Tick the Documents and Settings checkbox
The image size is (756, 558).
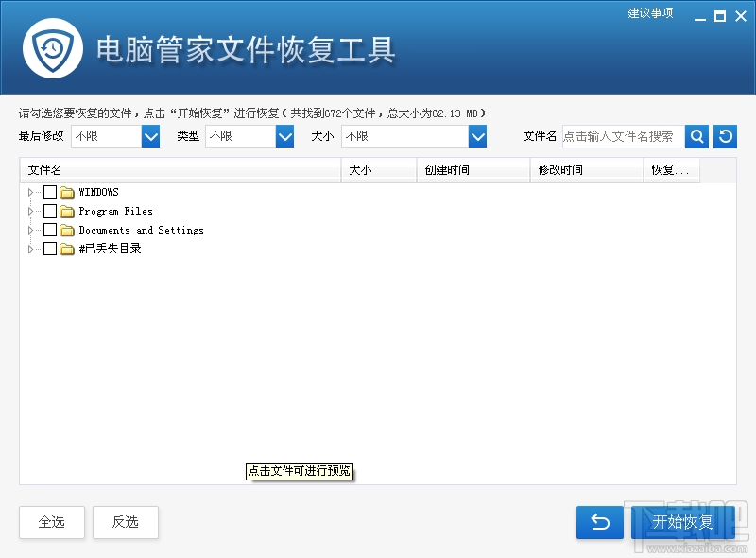click(x=50, y=230)
